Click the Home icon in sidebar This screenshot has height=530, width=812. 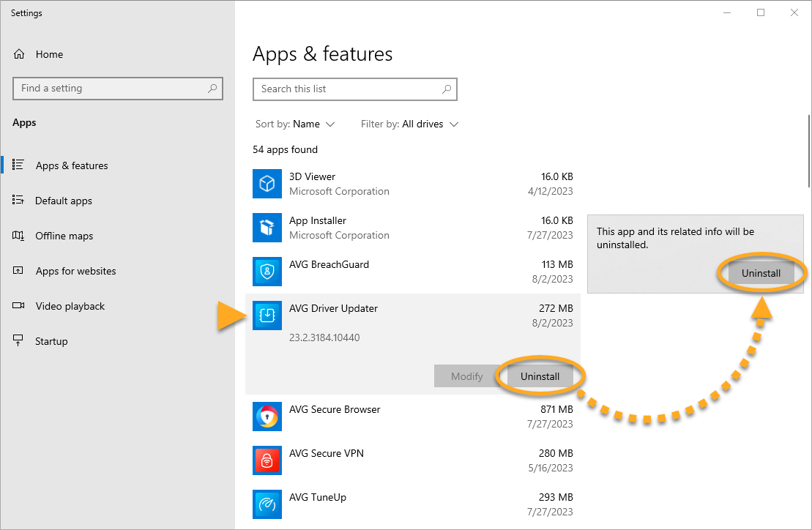tap(20, 54)
